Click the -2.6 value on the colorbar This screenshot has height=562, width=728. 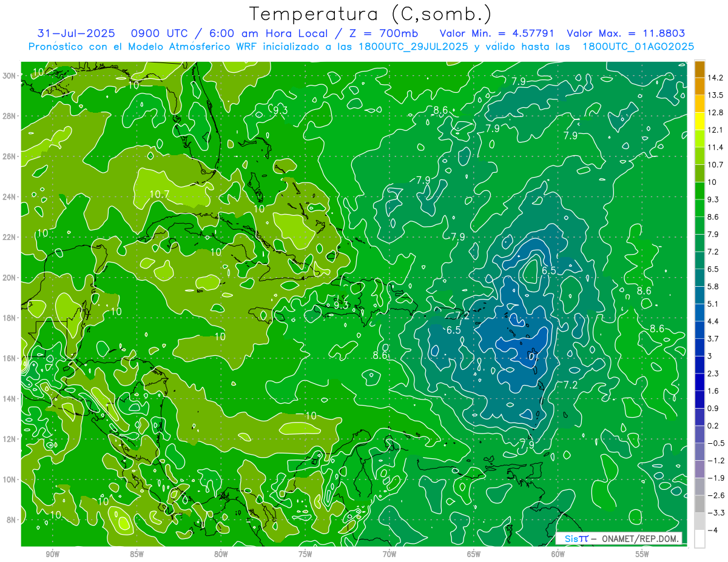point(716,495)
